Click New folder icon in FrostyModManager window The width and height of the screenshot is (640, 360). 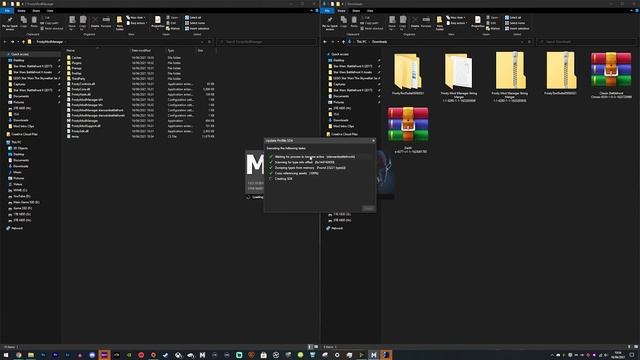click(x=120, y=23)
